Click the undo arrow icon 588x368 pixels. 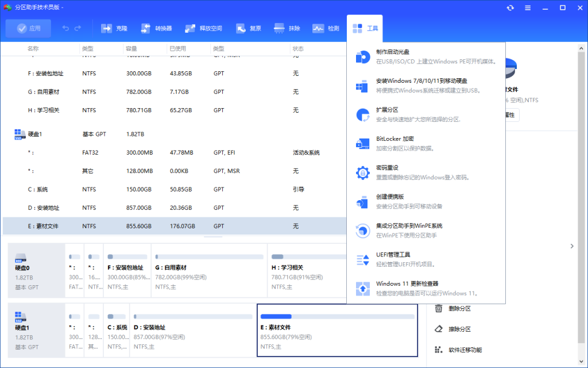pos(65,28)
